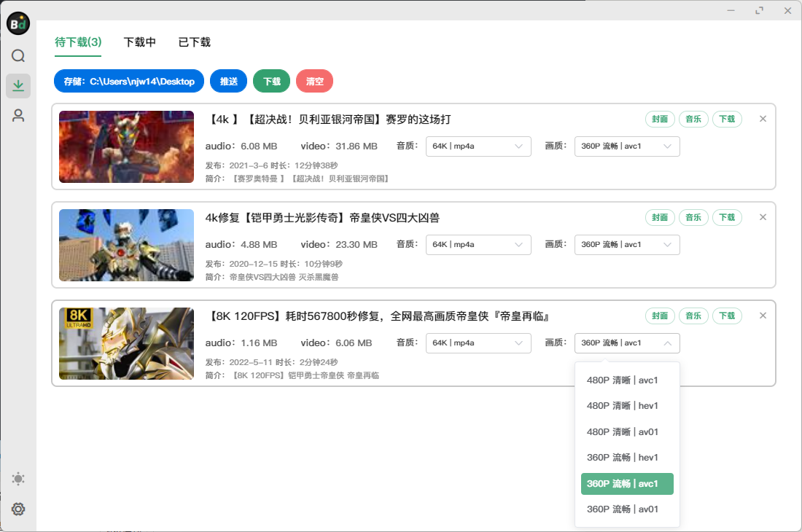Click text audio: 4.88 MB
The image size is (802, 532).
[x=241, y=245]
